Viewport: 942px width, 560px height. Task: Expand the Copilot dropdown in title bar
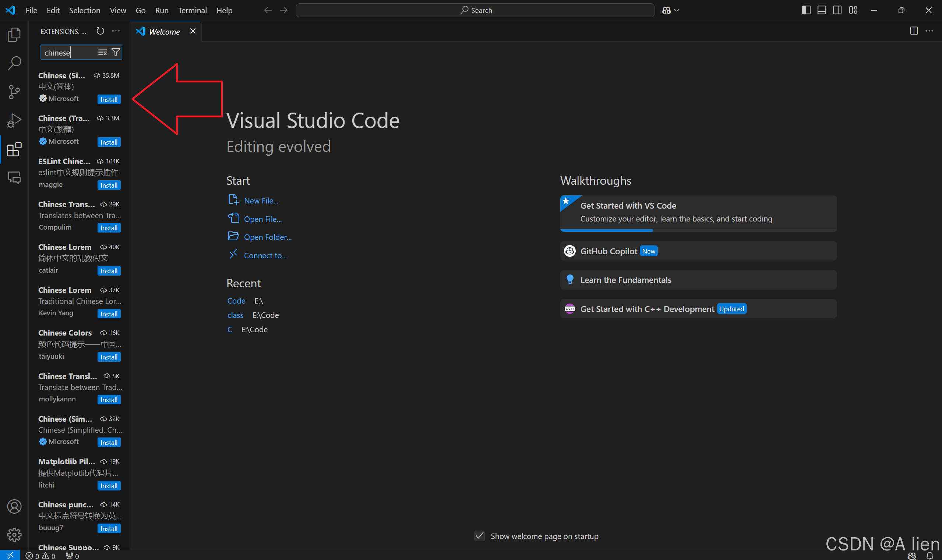point(677,10)
